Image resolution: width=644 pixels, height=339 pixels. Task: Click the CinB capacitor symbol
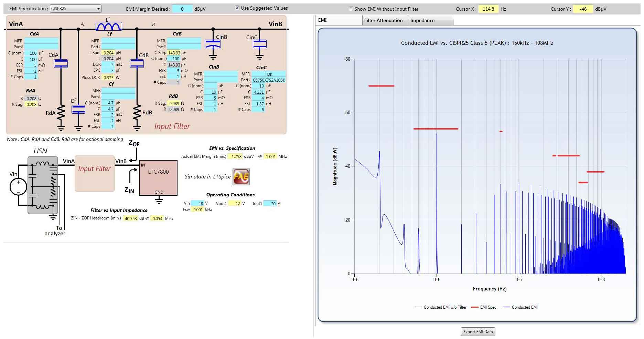tap(213, 44)
